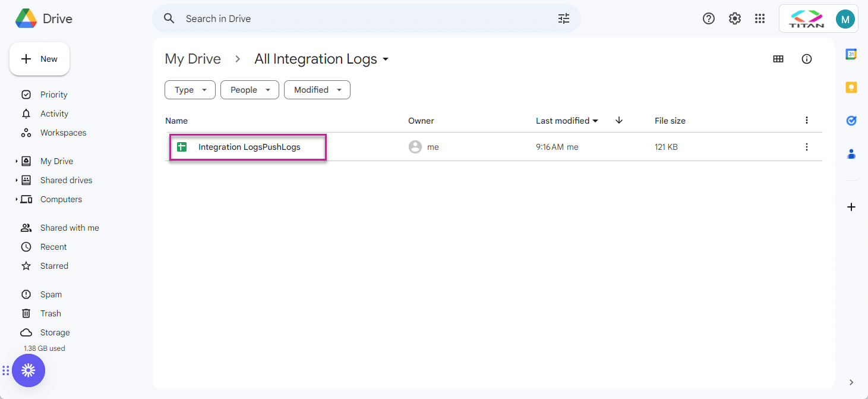Image resolution: width=868 pixels, height=399 pixels.
Task: Click the owner avatar icon for me
Action: (415, 147)
